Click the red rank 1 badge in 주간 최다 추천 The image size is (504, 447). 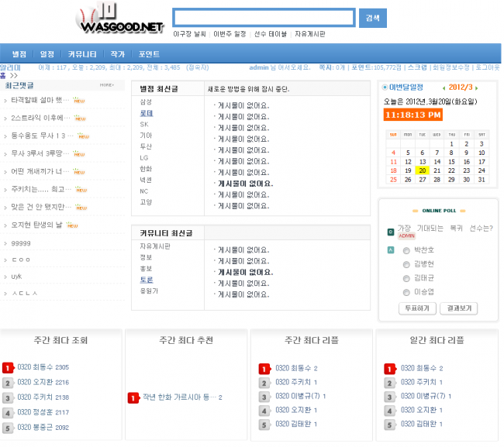(x=133, y=398)
